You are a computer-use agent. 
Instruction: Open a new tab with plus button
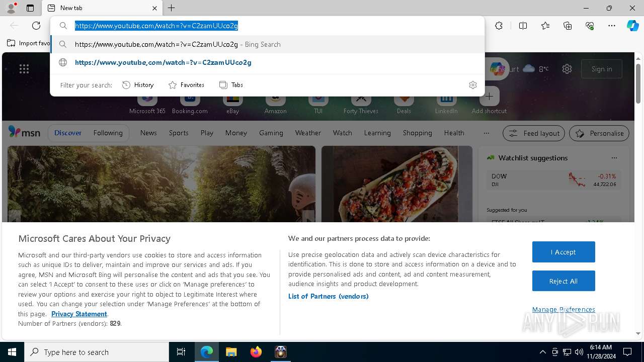point(172,8)
